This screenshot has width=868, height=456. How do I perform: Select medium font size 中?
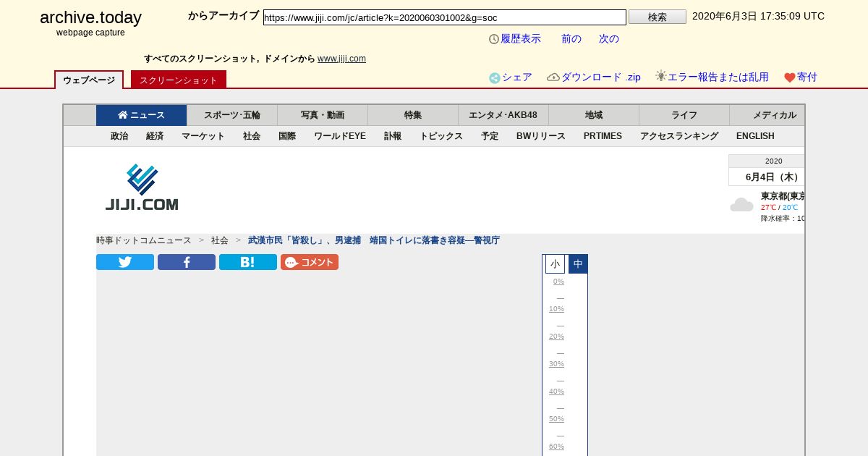point(578,264)
